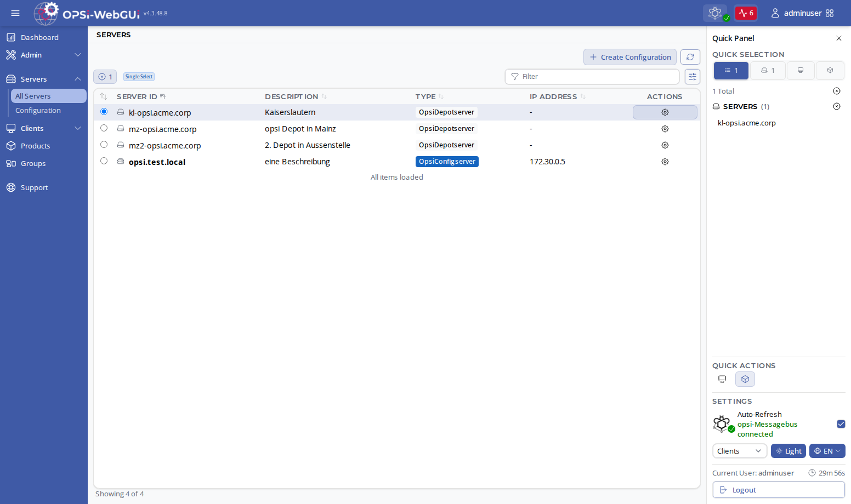This screenshot has height=504, width=851.
Task: Refresh the servers table
Action: pyautogui.click(x=690, y=57)
